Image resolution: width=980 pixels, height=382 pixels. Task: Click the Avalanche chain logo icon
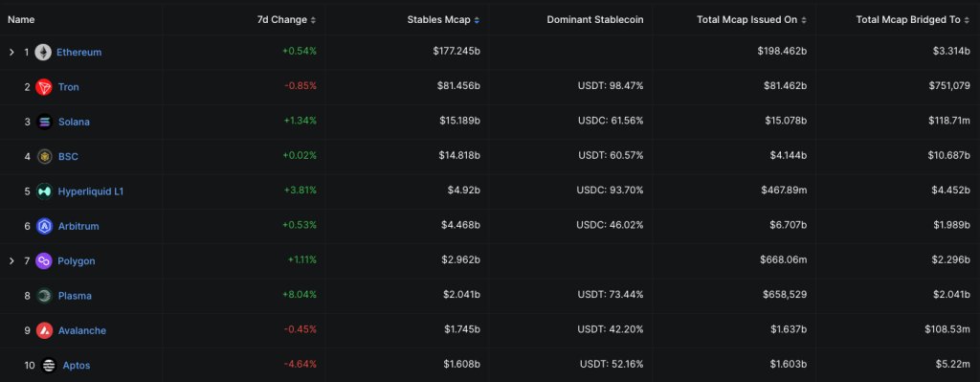click(44, 330)
